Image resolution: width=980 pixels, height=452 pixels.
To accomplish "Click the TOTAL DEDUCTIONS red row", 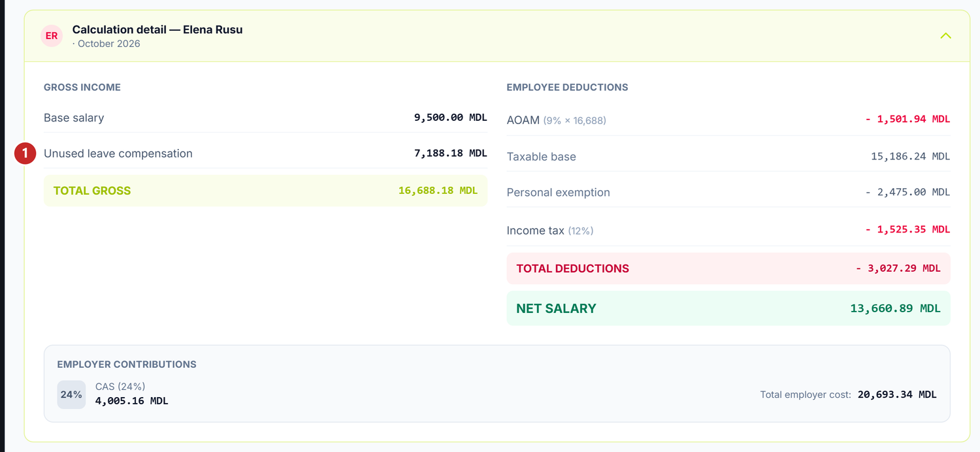I will [728, 268].
